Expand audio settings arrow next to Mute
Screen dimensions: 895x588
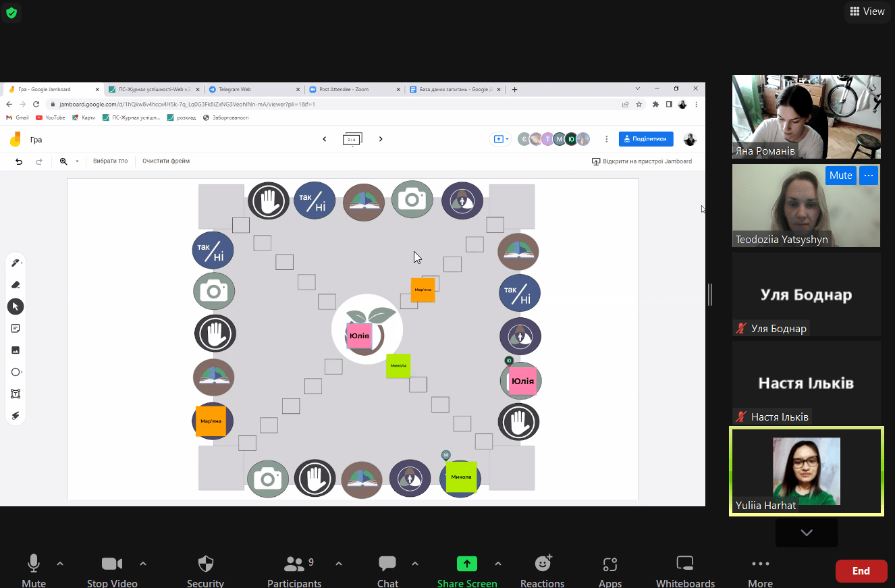click(x=60, y=564)
